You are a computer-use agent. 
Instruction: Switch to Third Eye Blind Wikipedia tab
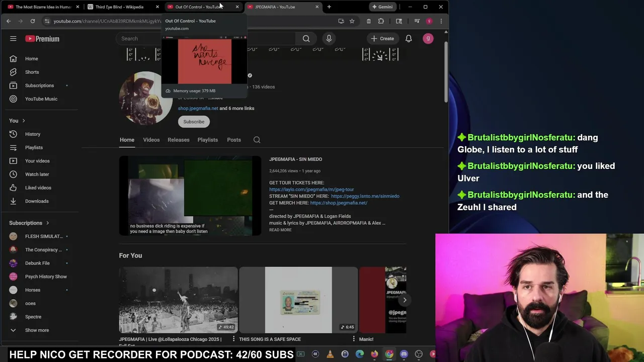119,7
